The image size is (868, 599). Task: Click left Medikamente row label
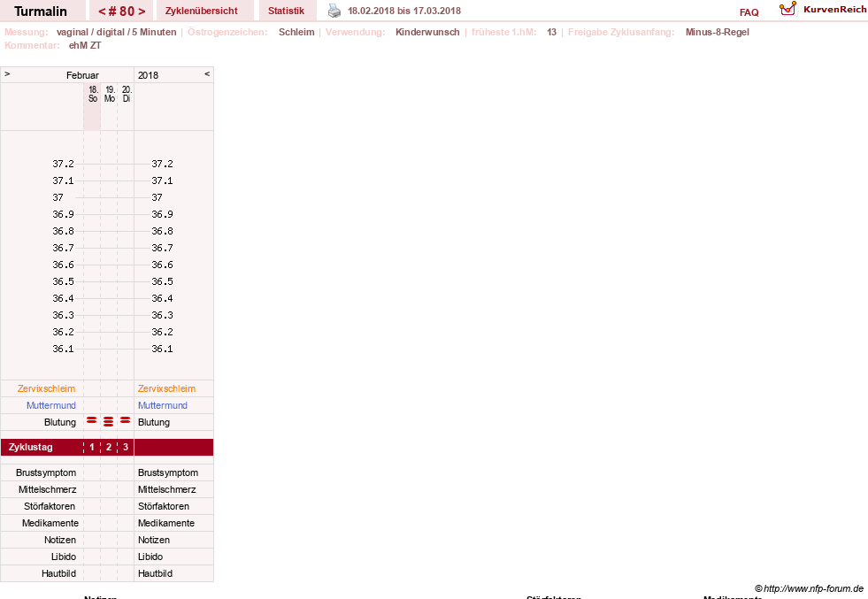click(x=50, y=523)
